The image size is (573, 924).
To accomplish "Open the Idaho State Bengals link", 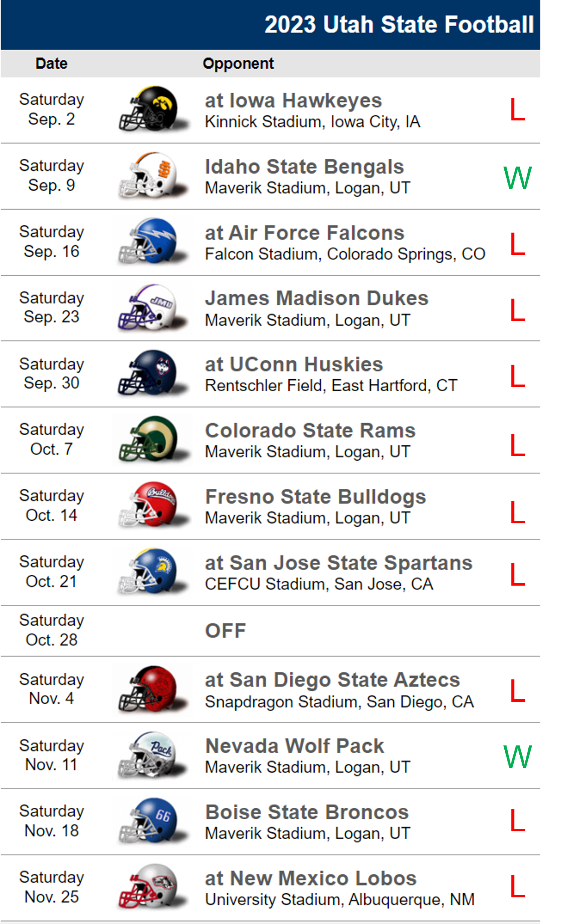I will click(x=304, y=167).
